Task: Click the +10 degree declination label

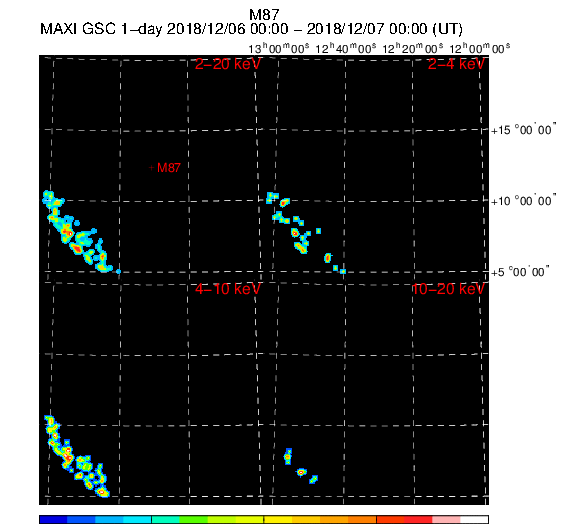Action: tap(523, 201)
